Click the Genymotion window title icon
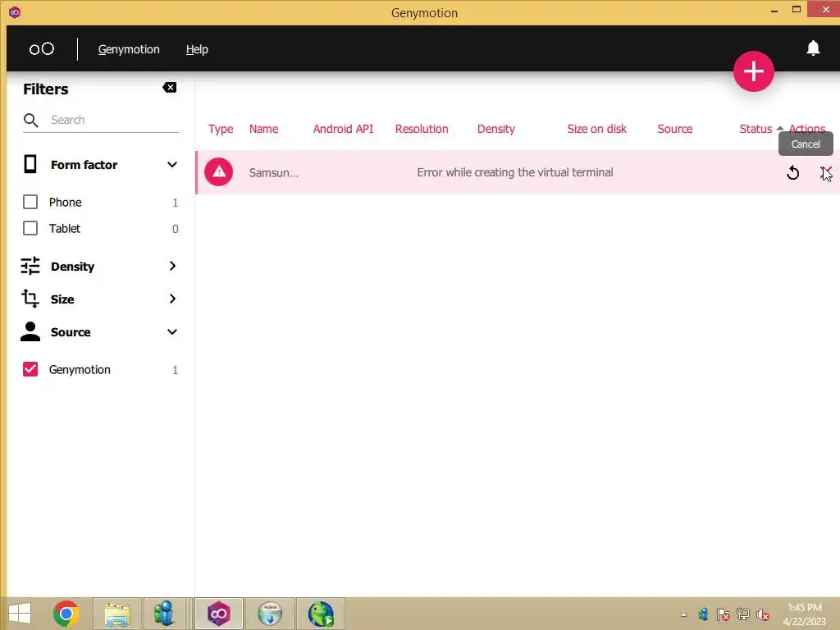Viewport: 840px width, 630px height. tap(15, 12)
